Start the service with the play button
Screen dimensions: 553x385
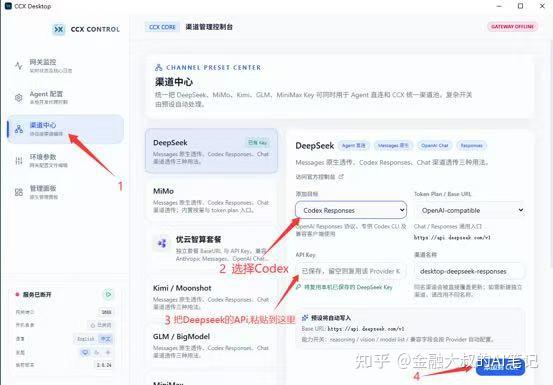[108, 294]
